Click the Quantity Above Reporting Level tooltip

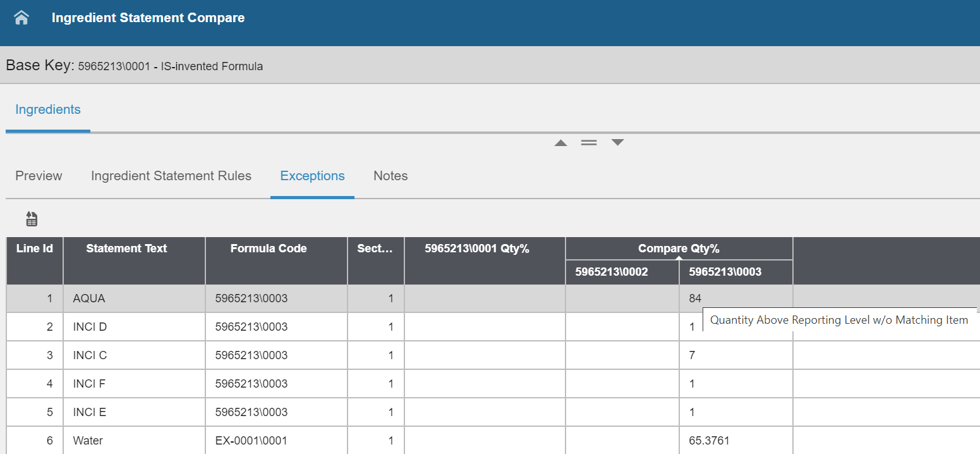[x=838, y=319]
